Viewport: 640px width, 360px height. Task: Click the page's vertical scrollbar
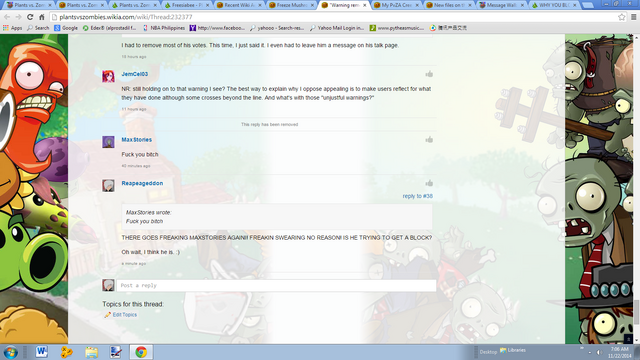click(636, 188)
